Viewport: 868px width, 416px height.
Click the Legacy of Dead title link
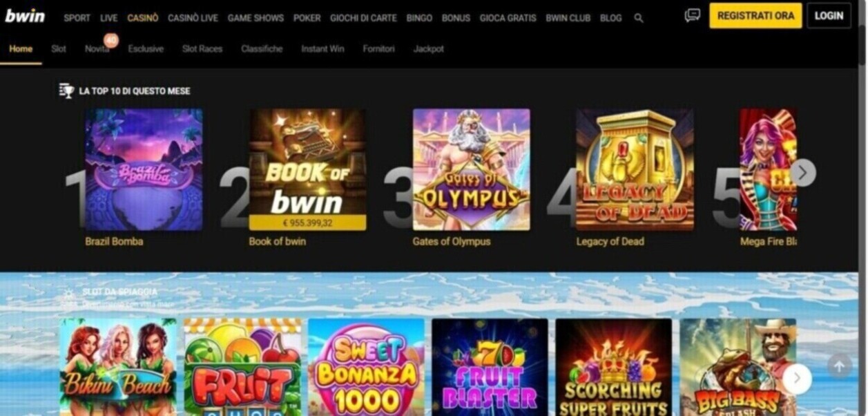pyautogui.click(x=610, y=241)
